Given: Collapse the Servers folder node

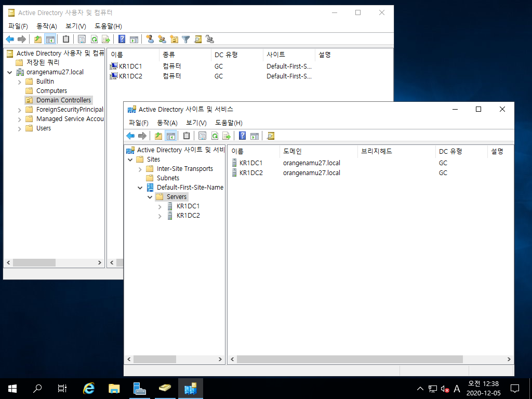Looking at the screenshot, I should (x=150, y=197).
